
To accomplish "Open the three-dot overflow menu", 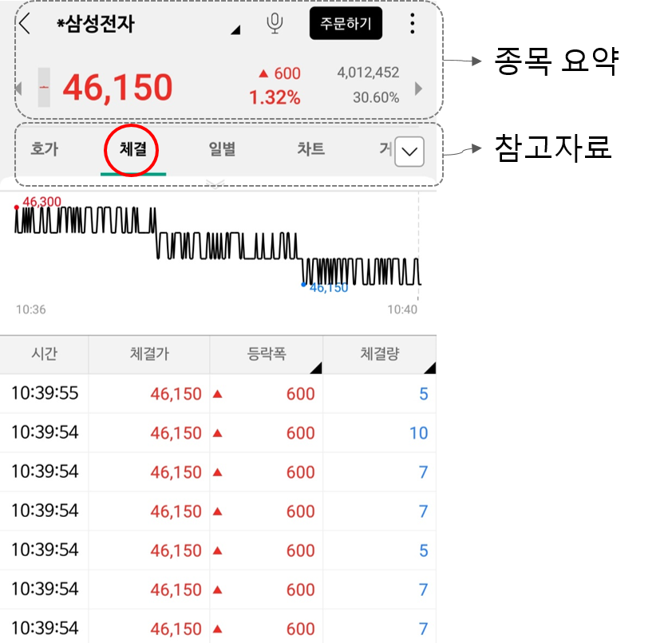I will [x=412, y=23].
